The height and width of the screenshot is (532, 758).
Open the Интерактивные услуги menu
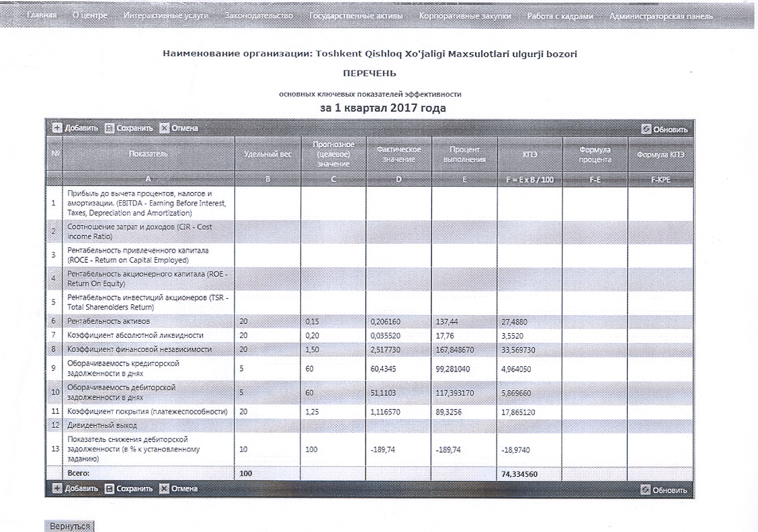(x=166, y=15)
